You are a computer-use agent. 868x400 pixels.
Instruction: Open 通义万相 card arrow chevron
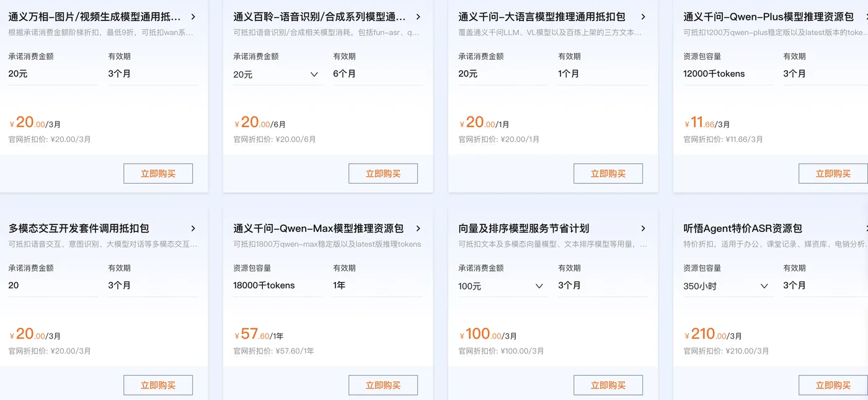pos(193,17)
